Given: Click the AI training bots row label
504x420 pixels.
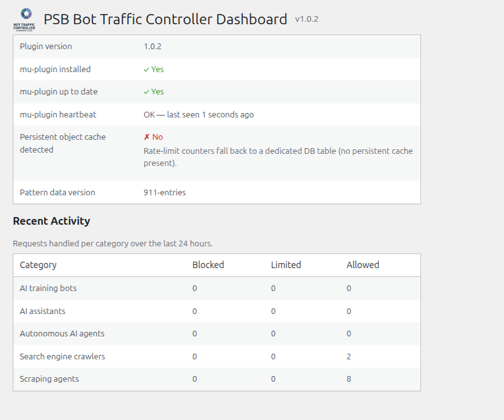Looking at the screenshot, I should click(x=48, y=288).
